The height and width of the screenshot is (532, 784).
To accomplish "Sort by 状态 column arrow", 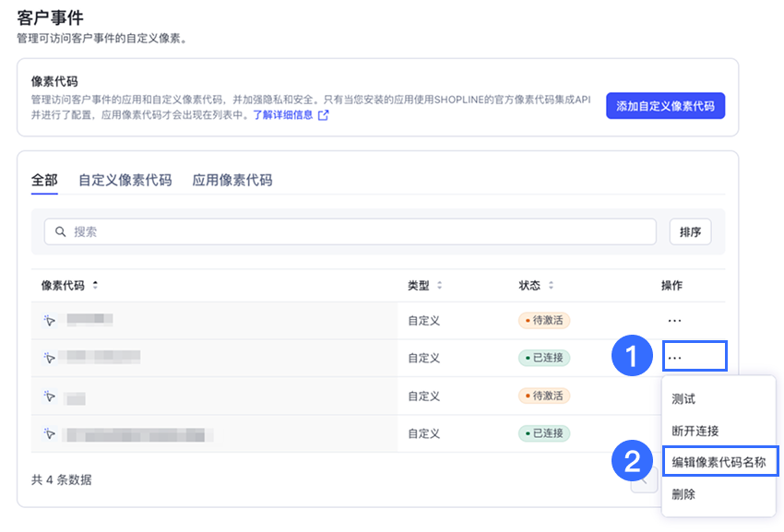I will (551, 286).
